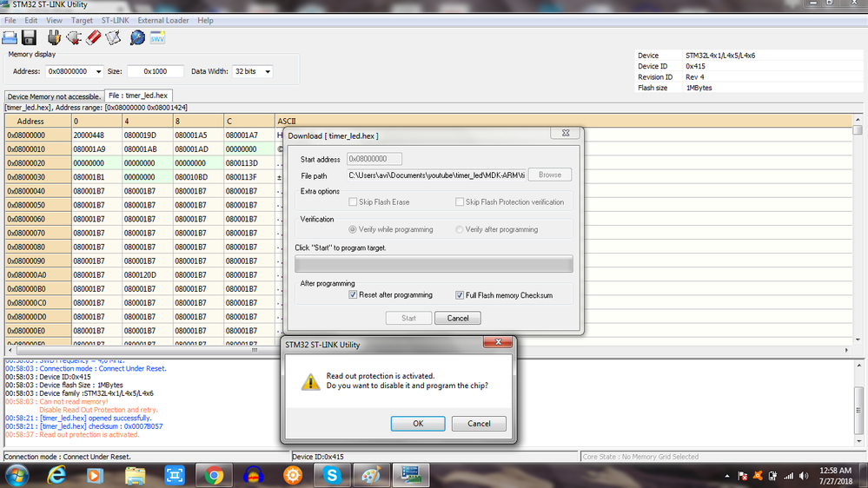Open the SWV viewer icon
Image resolution: width=868 pixels, height=488 pixels.
(158, 37)
